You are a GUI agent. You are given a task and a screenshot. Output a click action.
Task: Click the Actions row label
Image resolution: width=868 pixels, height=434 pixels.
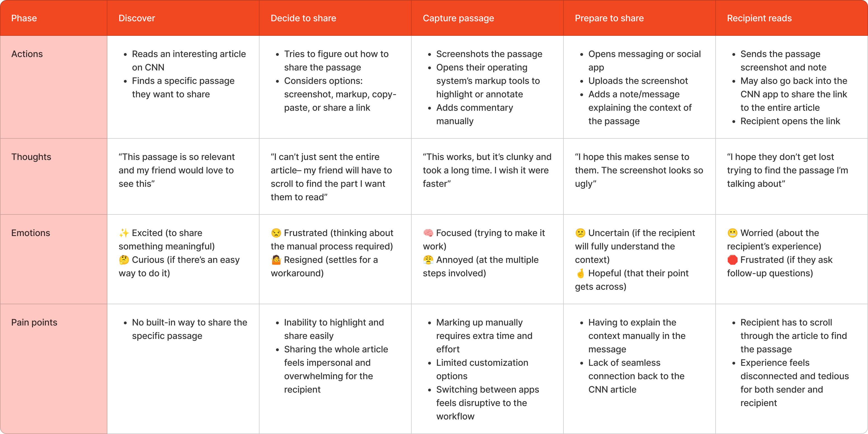[x=27, y=54]
